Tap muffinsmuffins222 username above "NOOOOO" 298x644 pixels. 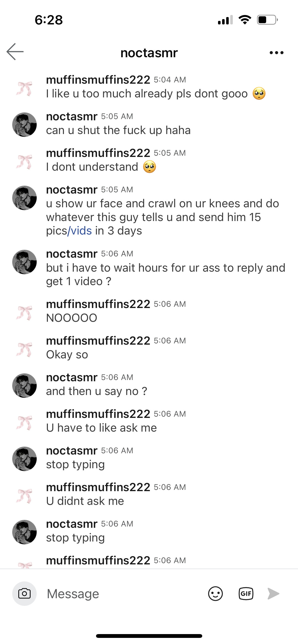[x=98, y=304]
